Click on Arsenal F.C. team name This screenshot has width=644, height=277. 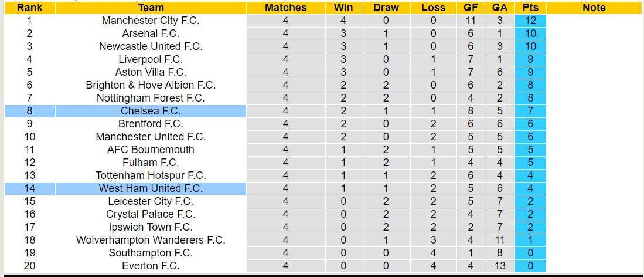point(151,33)
